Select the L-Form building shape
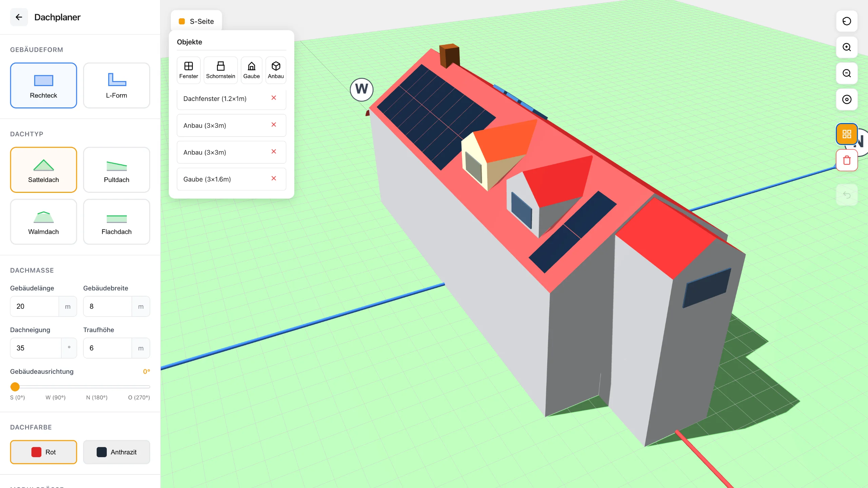 coord(117,85)
